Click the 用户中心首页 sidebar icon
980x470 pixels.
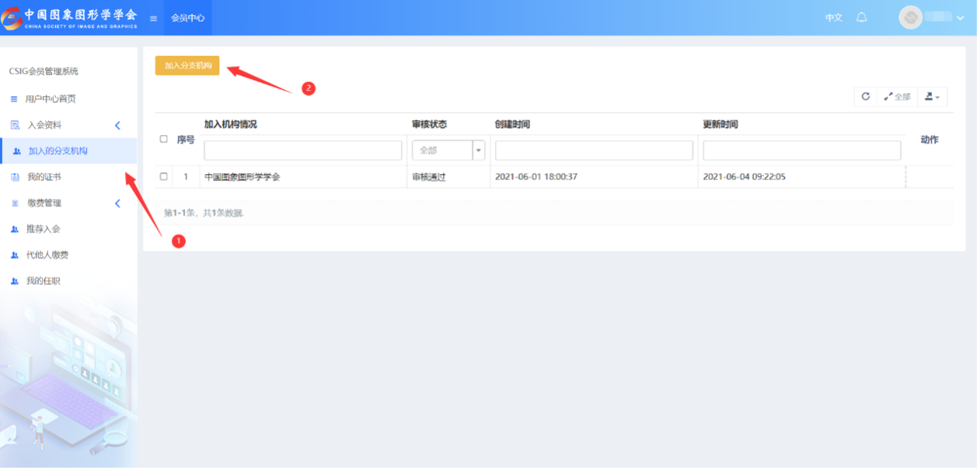pyautogui.click(x=14, y=99)
